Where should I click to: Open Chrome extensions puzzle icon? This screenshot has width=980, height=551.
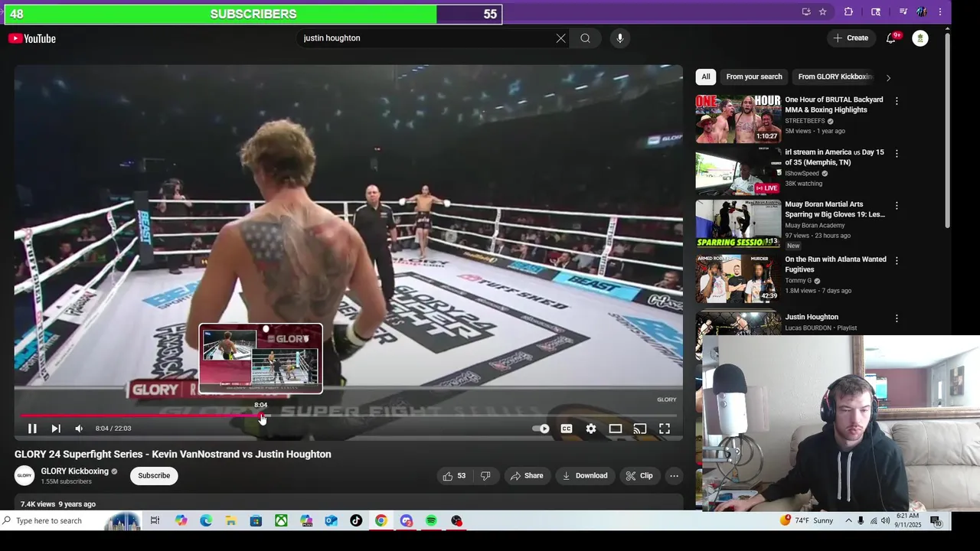[x=848, y=11]
